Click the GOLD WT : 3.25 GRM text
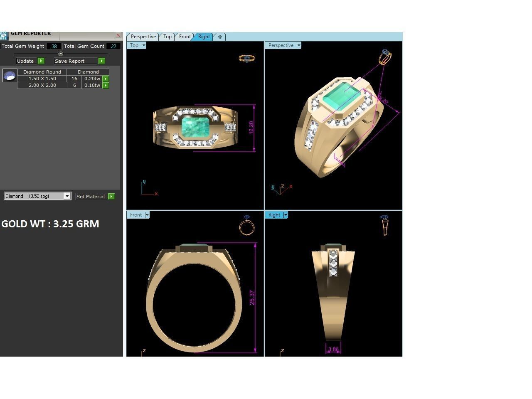The height and width of the screenshot is (399, 532). tap(50, 224)
